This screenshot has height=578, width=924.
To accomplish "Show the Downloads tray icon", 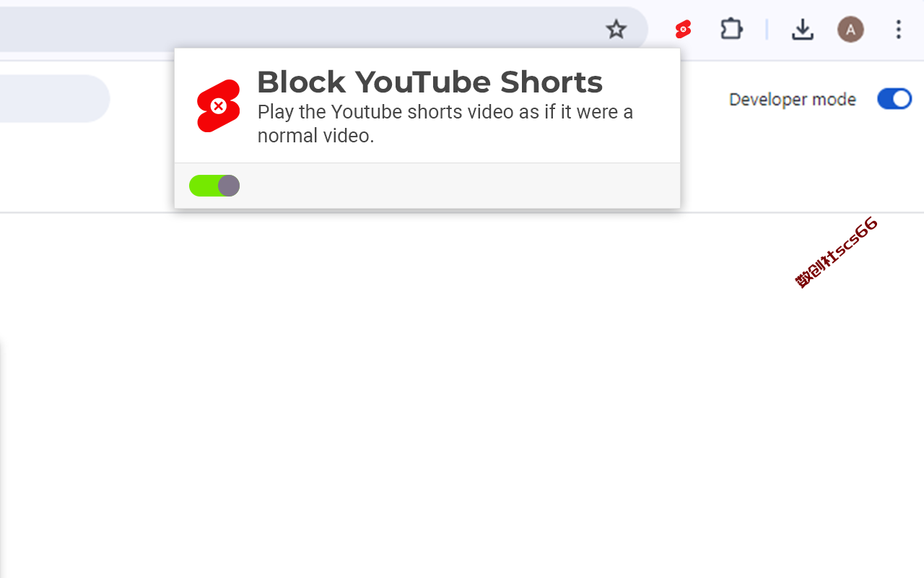I will point(803,30).
